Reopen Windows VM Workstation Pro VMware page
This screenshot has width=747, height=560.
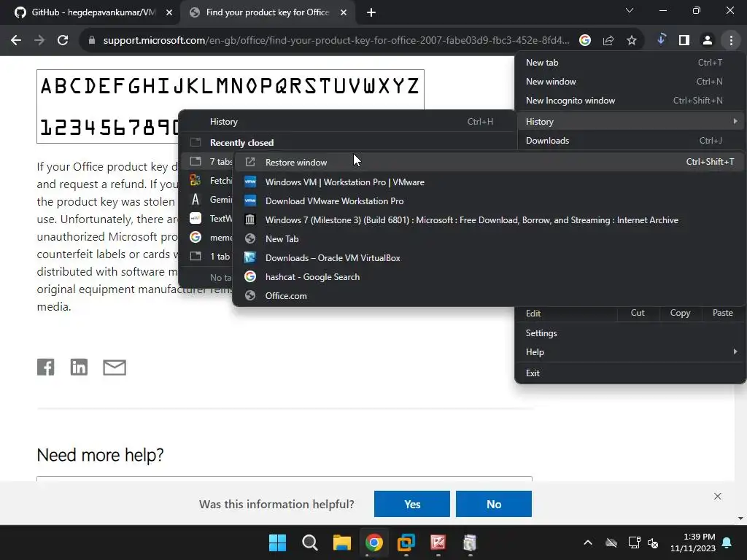(489, 182)
